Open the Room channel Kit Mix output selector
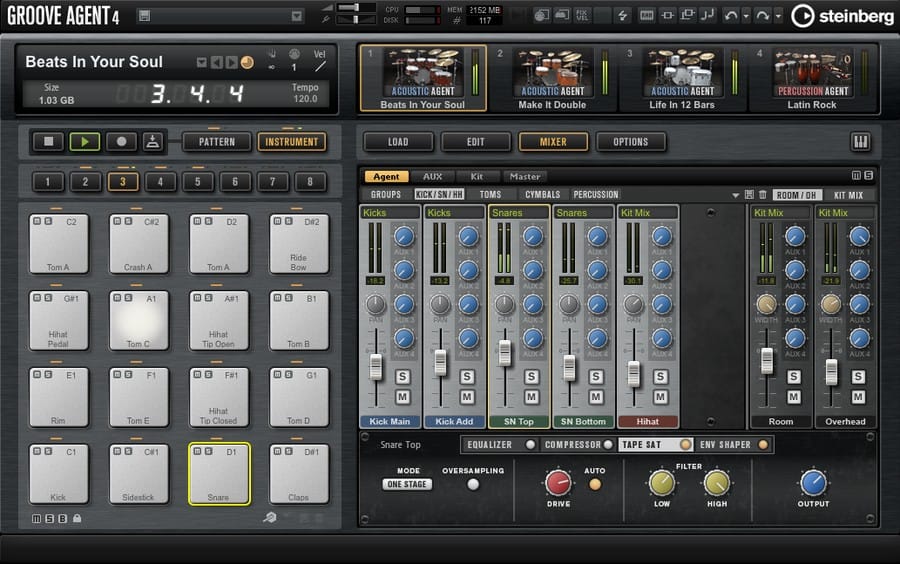The image size is (900, 564). [x=781, y=213]
